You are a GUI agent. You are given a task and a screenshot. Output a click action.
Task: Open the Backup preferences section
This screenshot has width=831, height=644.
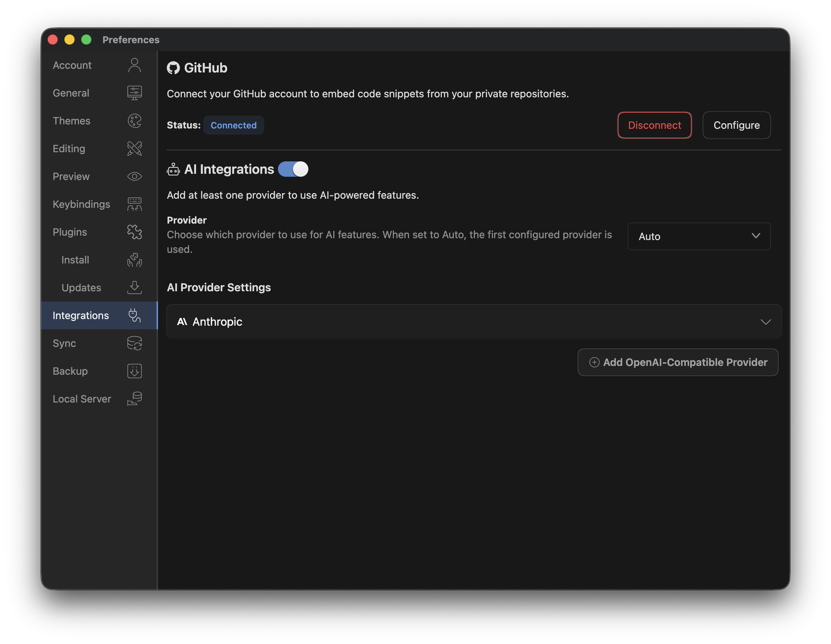click(x=99, y=371)
